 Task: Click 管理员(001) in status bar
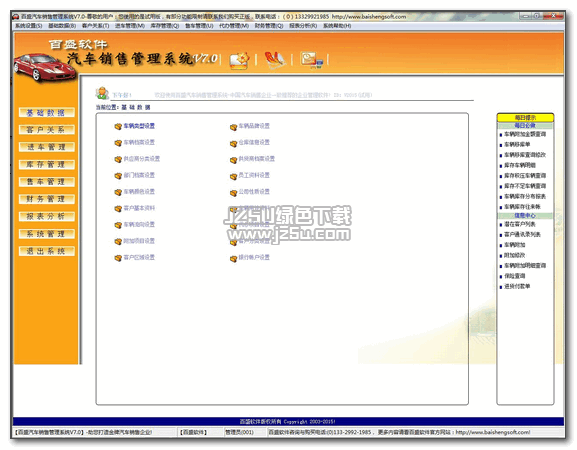tap(239, 432)
